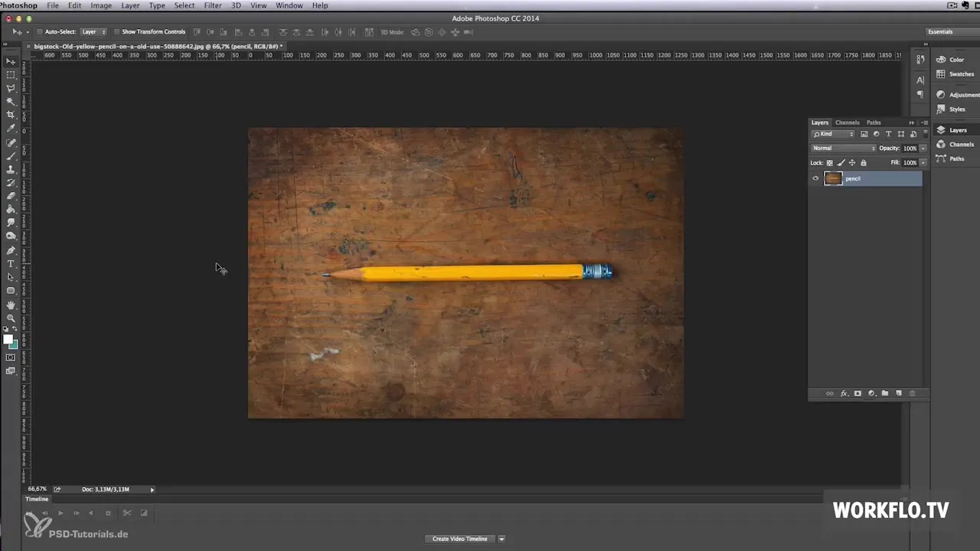Enable the Auto-Select checkbox
This screenshot has height=551, width=980.
click(39, 32)
